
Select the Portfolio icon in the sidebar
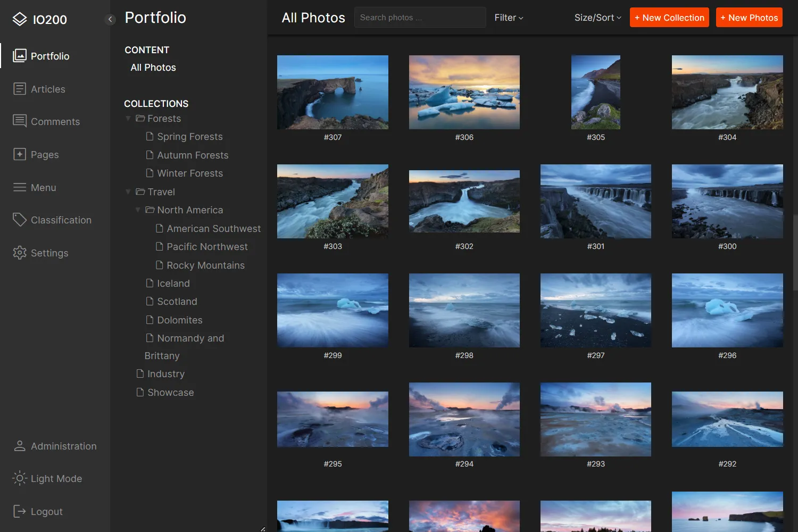click(19, 55)
